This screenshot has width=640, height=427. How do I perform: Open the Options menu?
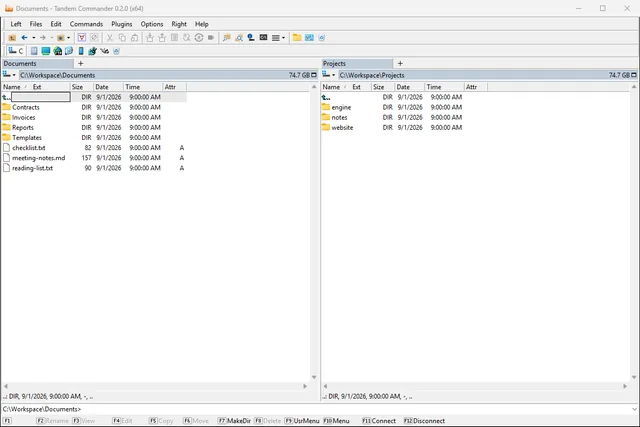click(152, 24)
